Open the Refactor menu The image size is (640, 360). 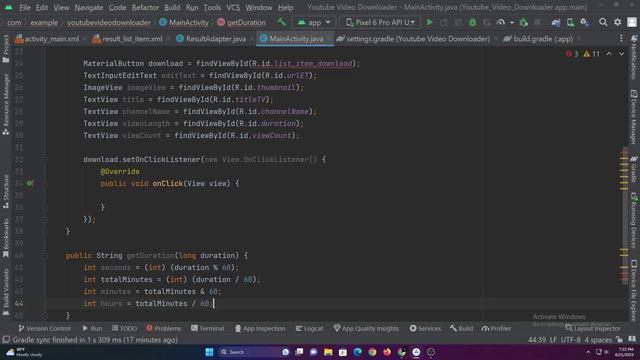coord(145,7)
